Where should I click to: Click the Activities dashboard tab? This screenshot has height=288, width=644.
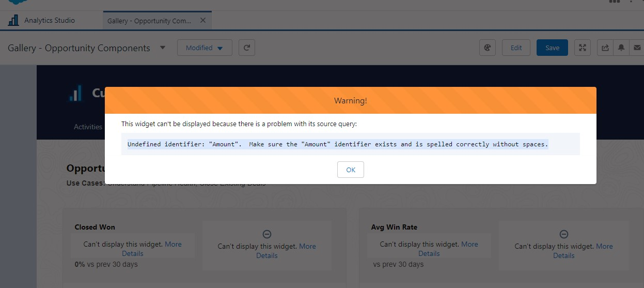point(88,127)
